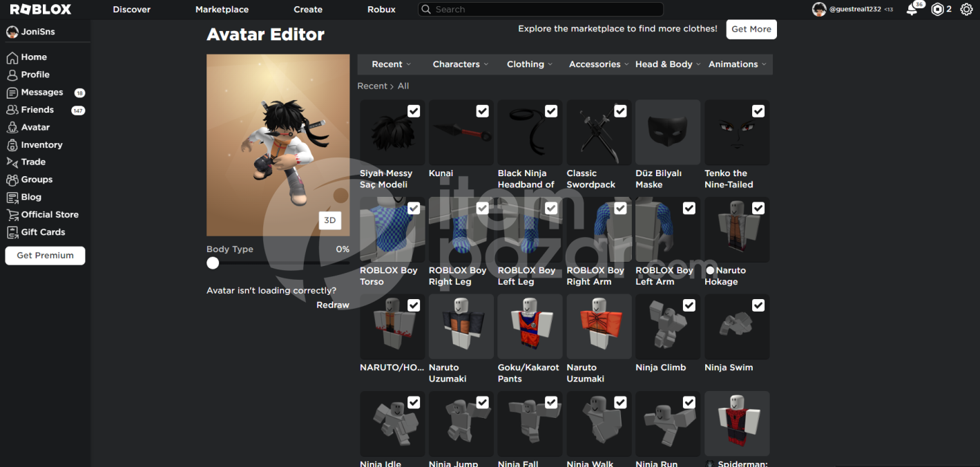Select the Goku/Kakarot Pants thumbnail
Image resolution: width=980 pixels, height=467 pixels.
click(530, 327)
